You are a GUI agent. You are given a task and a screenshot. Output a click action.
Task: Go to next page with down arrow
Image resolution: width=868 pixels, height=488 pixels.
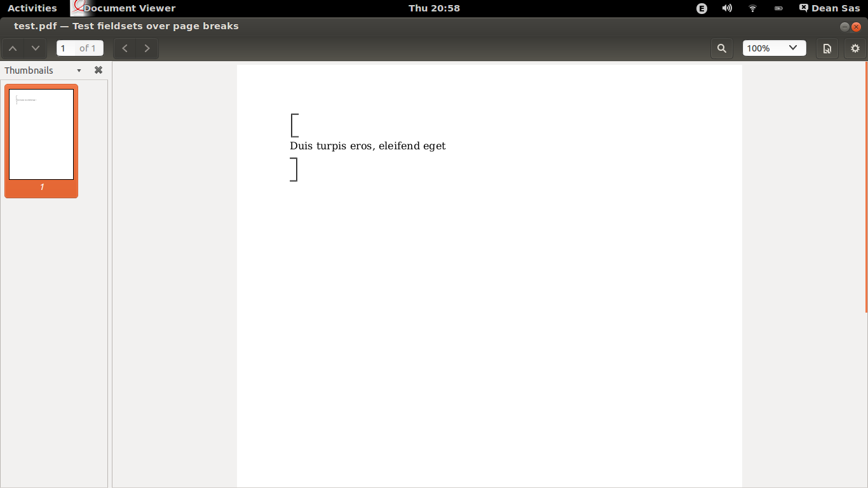click(36, 48)
